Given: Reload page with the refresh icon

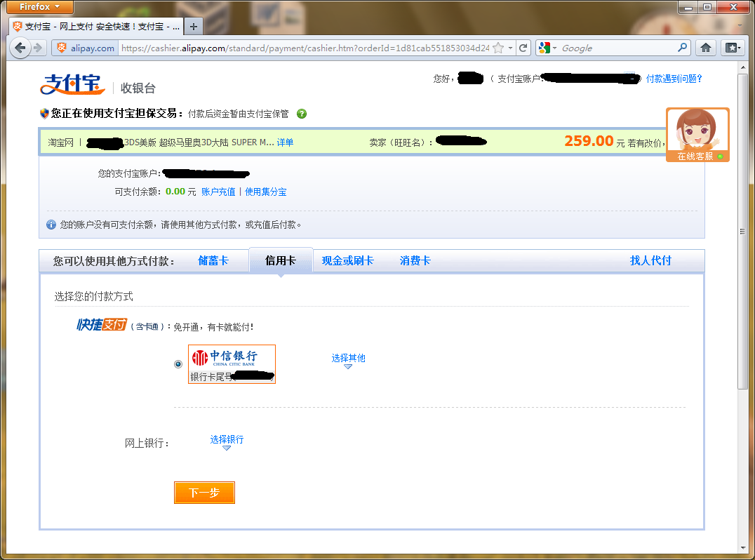Looking at the screenshot, I should click(523, 48).
